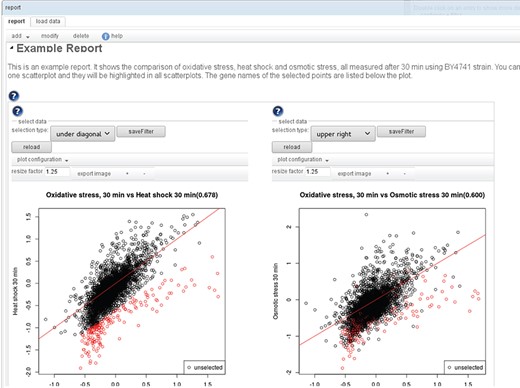Click reload button under left selection type
Image resolution: width=520 pixels, height=388 pixels.
(31, 147)
